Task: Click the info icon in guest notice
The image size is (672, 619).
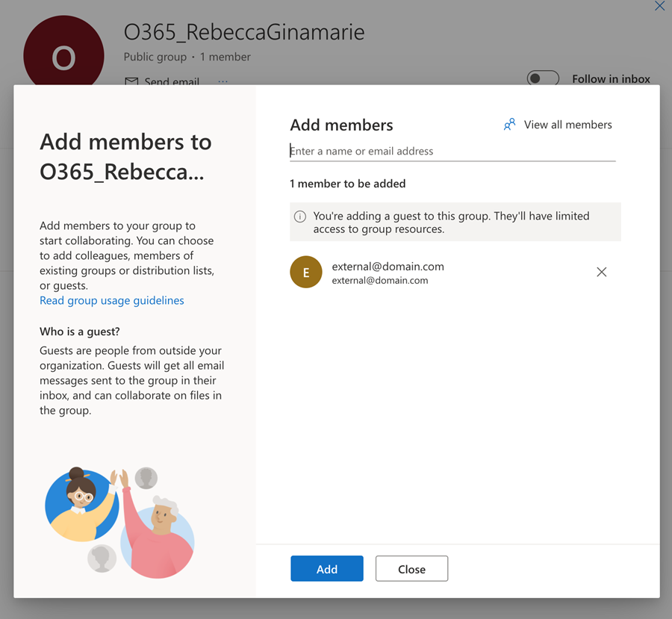Action: [300, 217]
